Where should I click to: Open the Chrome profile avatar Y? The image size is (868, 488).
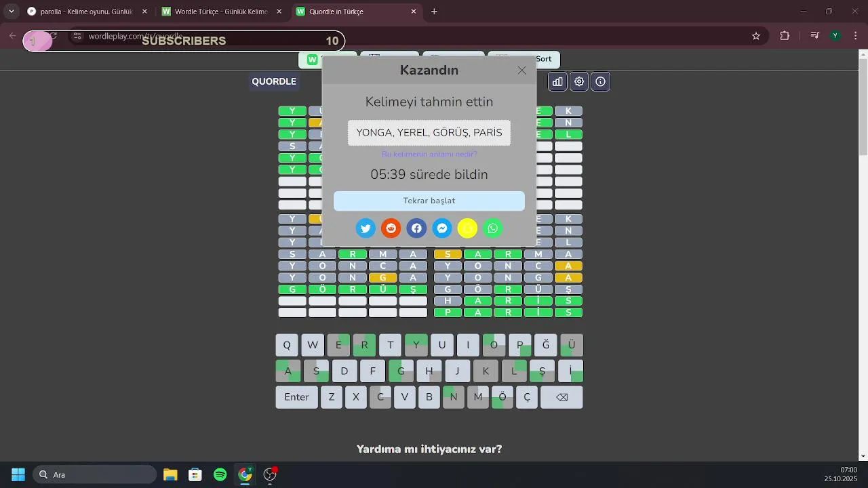(x=836, y=36)
